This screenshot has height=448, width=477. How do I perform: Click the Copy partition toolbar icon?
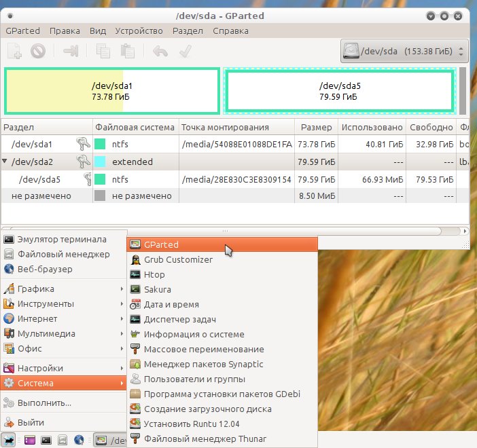pyautogui.click(x=103, y=51)
